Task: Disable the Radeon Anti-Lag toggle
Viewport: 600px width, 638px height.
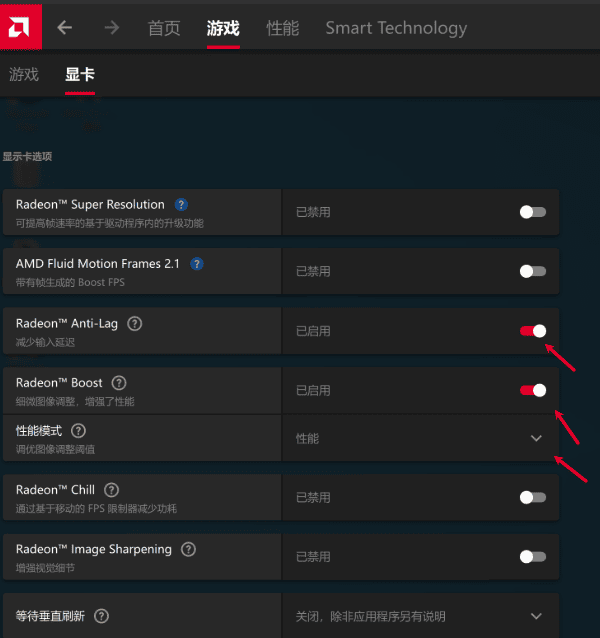Action: pos(532,331)
